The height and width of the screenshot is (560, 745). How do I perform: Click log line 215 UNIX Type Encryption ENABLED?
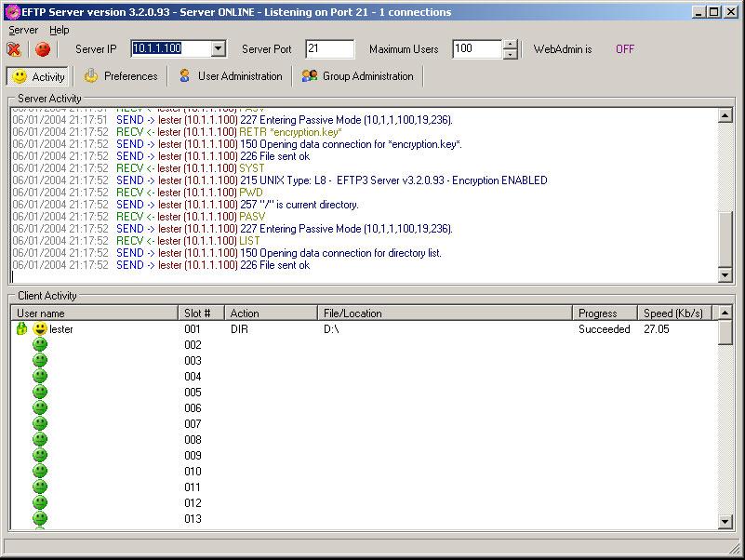coord(280,180)
